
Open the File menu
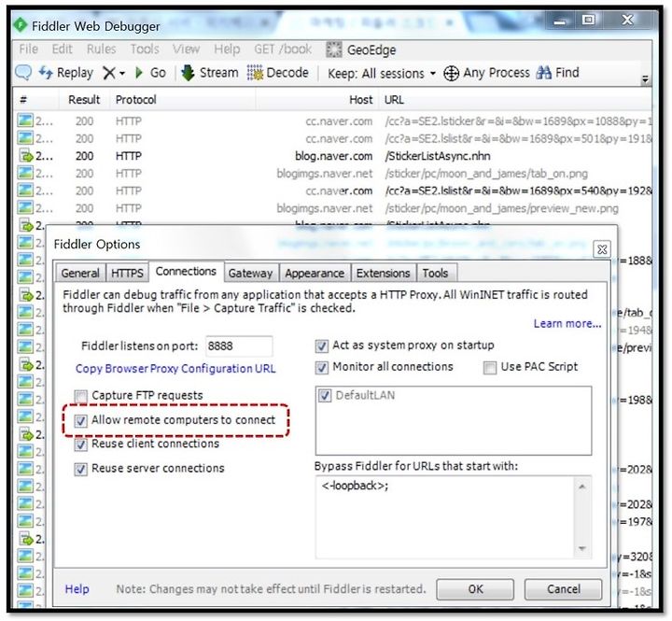[x=28, y=49]
